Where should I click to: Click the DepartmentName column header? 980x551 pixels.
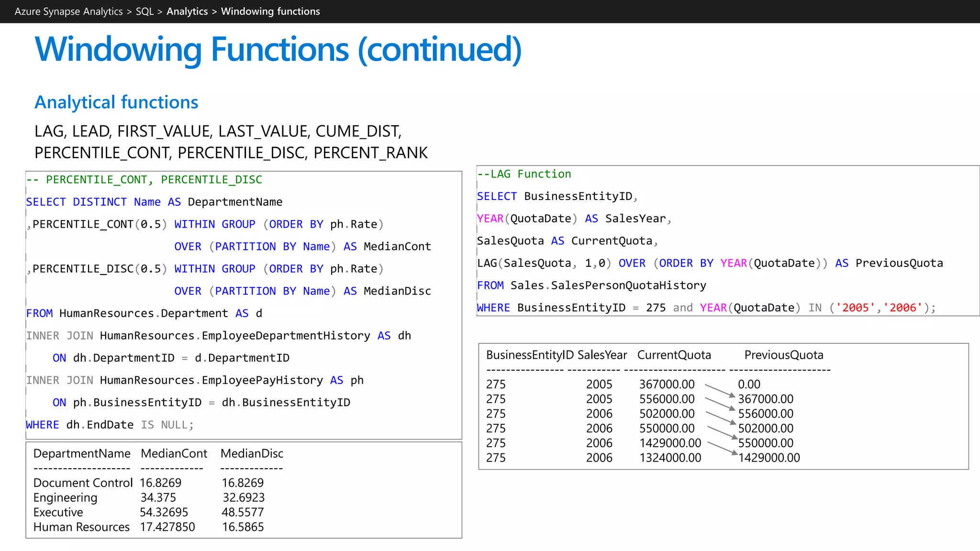tap(82, 453)
